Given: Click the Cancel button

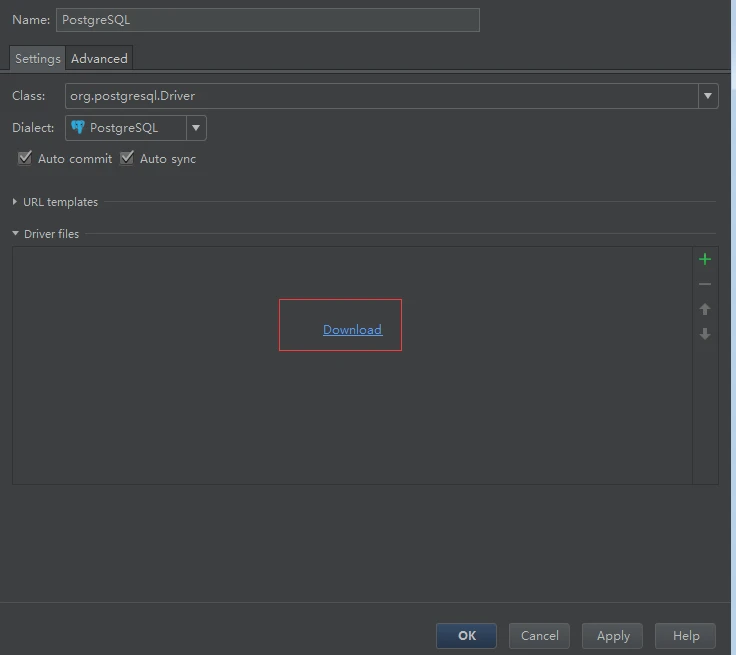Looking at the screenshot, I should [539, 636].
